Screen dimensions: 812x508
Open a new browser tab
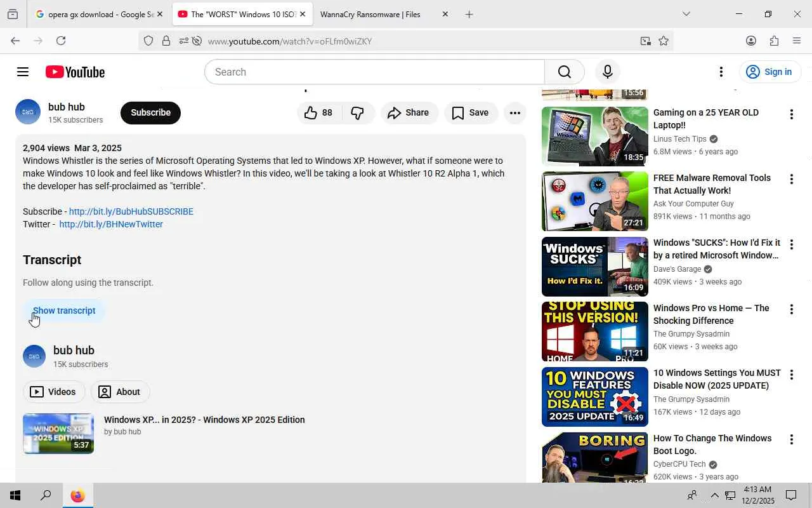click(x=469, y=14)
